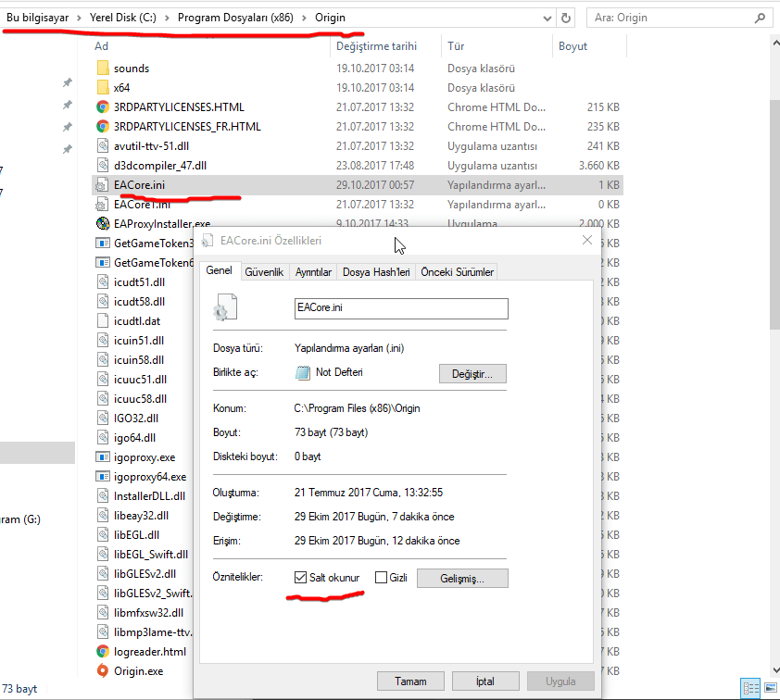The height and width of the screenshot is (700, 780).
Task: Expand chevron after Program Dosyaları (x86)
Action: (x=304, y=18)
